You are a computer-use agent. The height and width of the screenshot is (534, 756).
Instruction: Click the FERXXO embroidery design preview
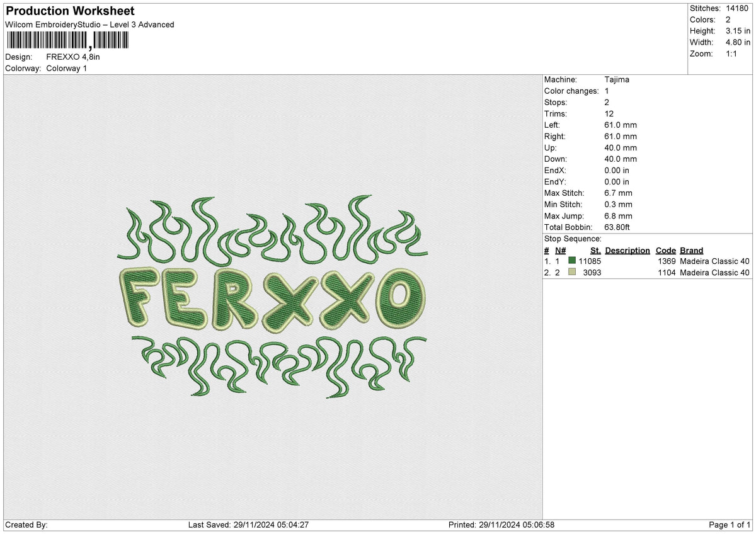pos(272,297)
